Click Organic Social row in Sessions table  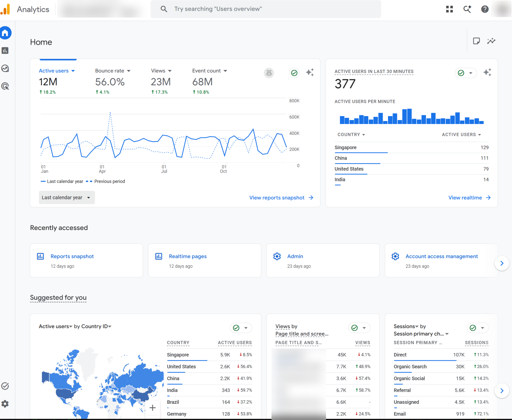[441, 378]
